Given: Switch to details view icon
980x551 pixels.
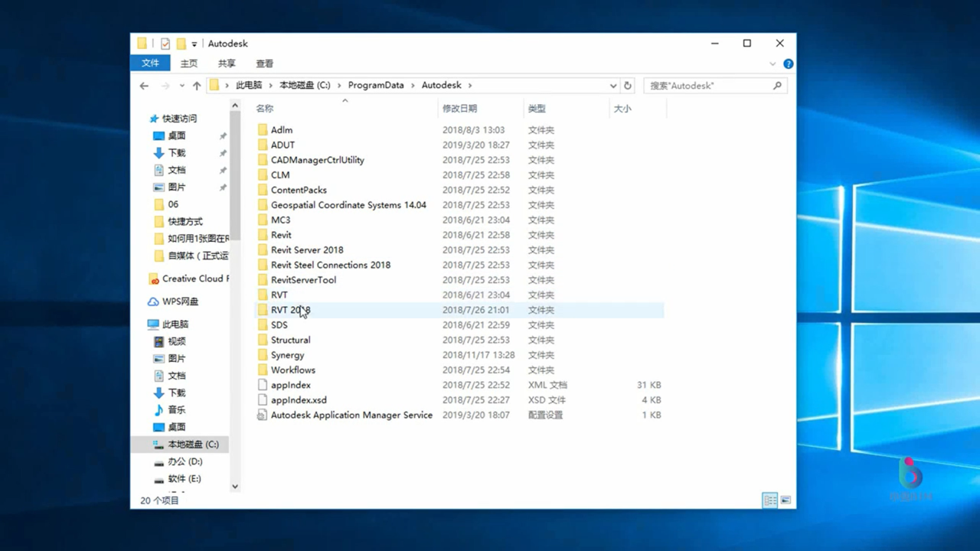Looking at the screenshot, I should point(770,500).
